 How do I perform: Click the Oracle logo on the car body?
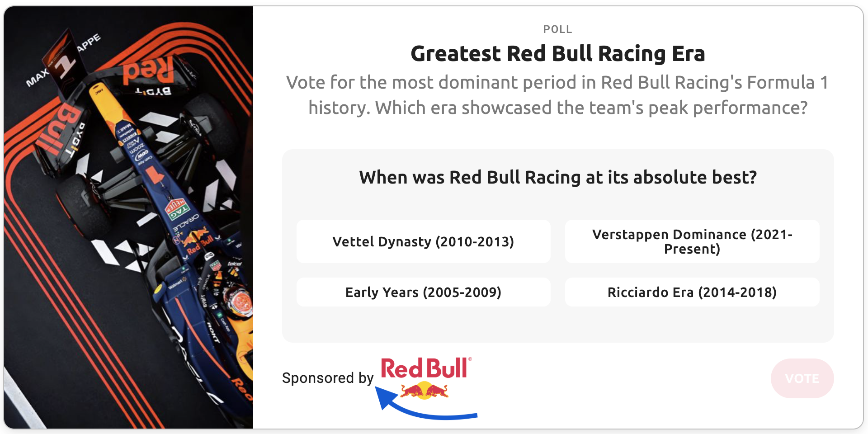[186, 225]
